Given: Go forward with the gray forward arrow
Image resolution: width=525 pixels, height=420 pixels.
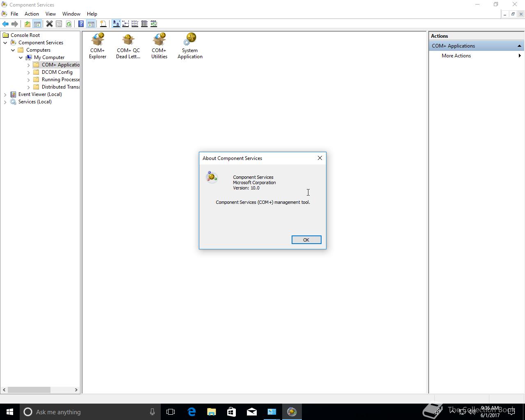Looking at the screenshot, I should coord(15,24).
